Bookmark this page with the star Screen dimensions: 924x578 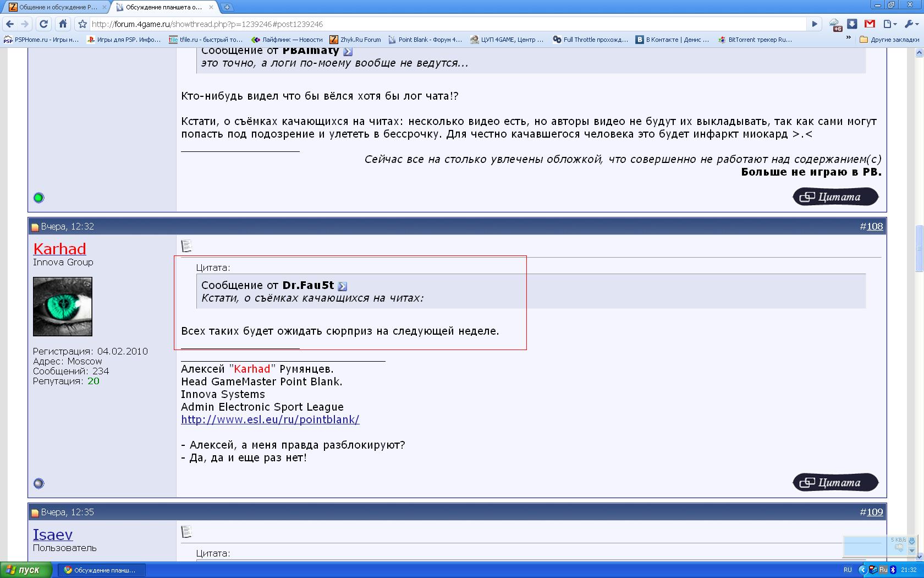coord(82,24)
